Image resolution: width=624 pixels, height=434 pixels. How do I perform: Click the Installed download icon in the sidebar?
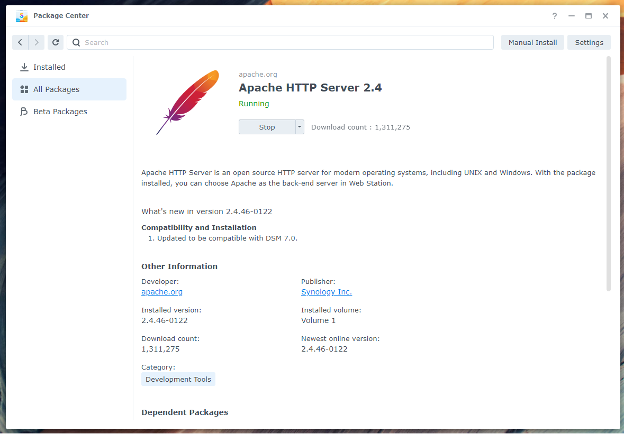click(x=24, y=67)
